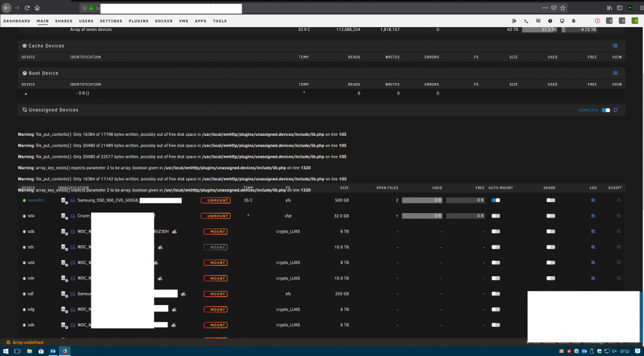Switch to the DOCKER tab
The width and height of the screenshot is (644, 356).
(164, 21)
